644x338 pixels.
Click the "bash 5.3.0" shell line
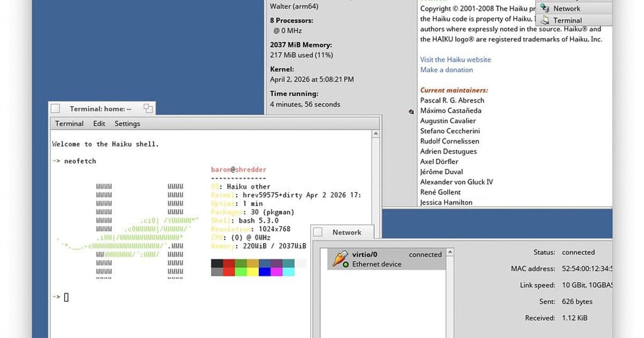click(259, 221)
